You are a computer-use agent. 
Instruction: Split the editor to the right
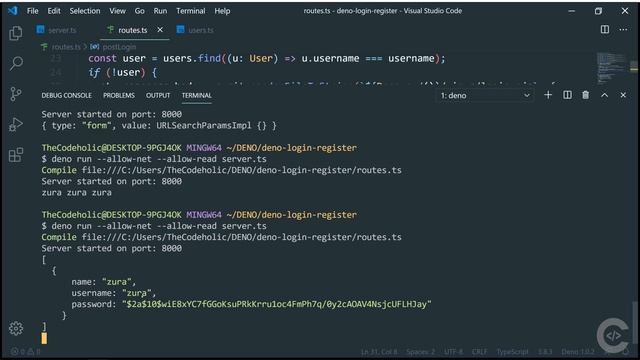pos(605,29)
